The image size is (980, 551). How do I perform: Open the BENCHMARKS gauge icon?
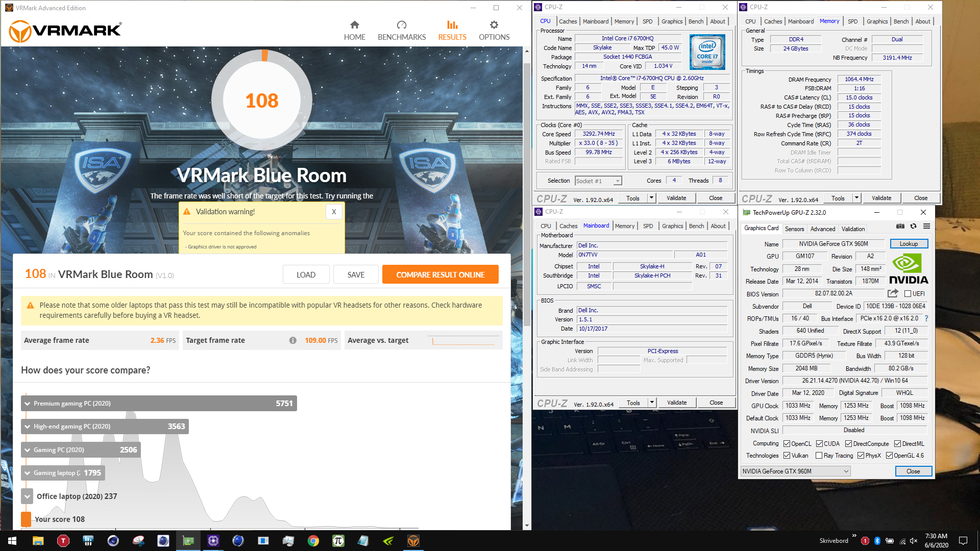point(402,25)
